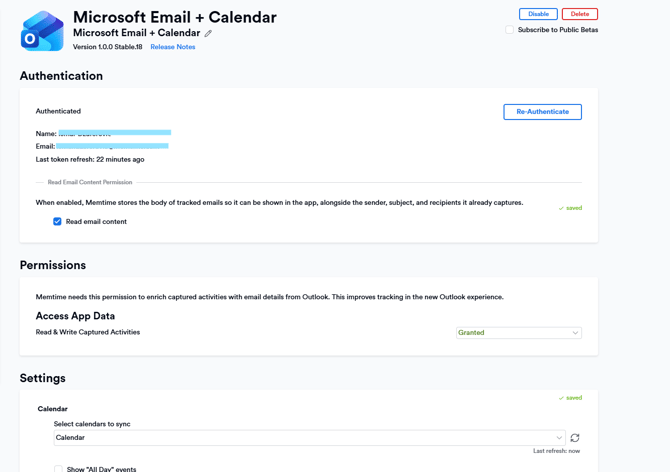Viewport: 670px width, 472px height.
Task: Click the Access App Data heading
Action: point(75,316)
